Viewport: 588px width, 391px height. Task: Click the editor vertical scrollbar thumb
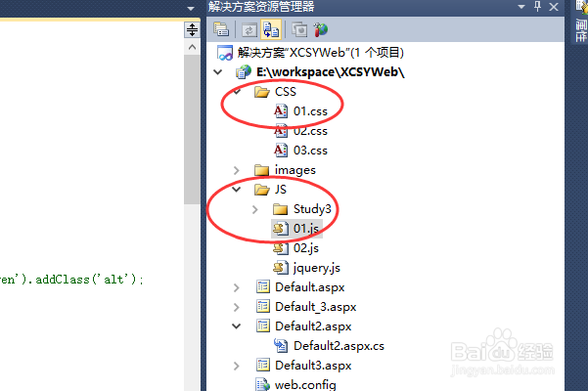(x=192, y=129)
